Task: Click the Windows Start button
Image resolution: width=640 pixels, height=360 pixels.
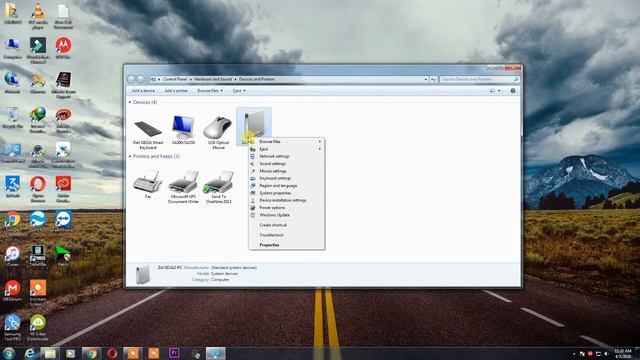Action: (x=9, y=353)
